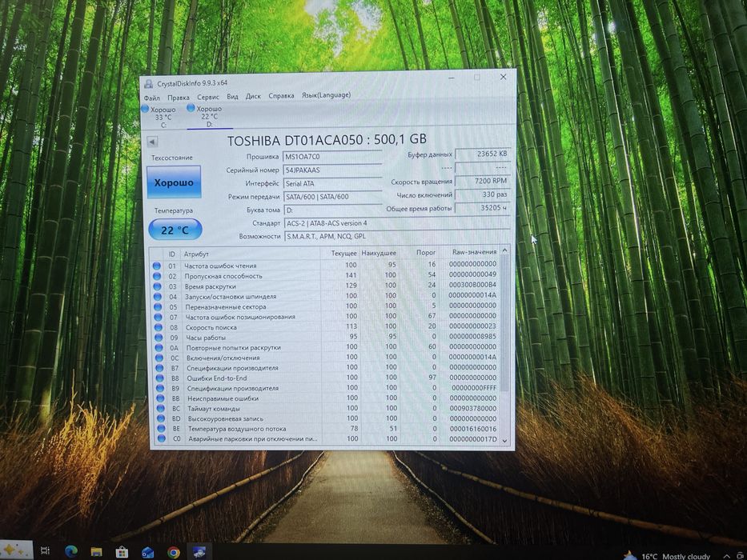Click the status dot for Ошибки End-to-End row
Screen dimensions: 747x560
click(x=159, y=378)
